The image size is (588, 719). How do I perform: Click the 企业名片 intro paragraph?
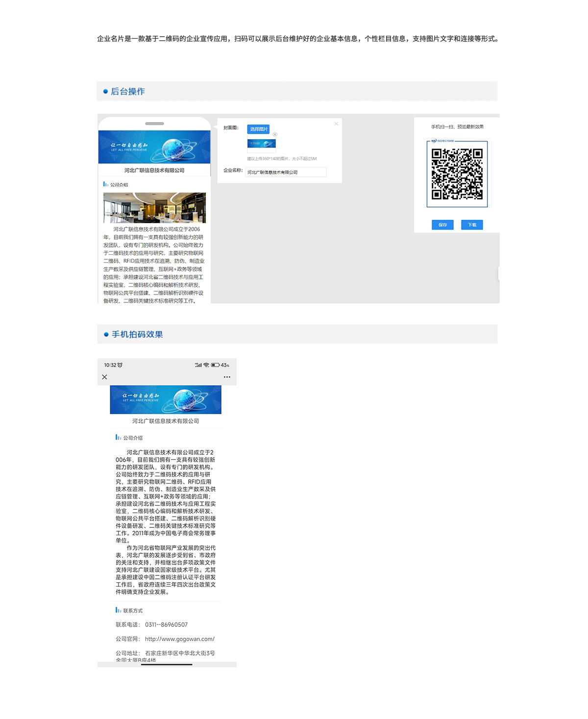(x=297, y=39)
